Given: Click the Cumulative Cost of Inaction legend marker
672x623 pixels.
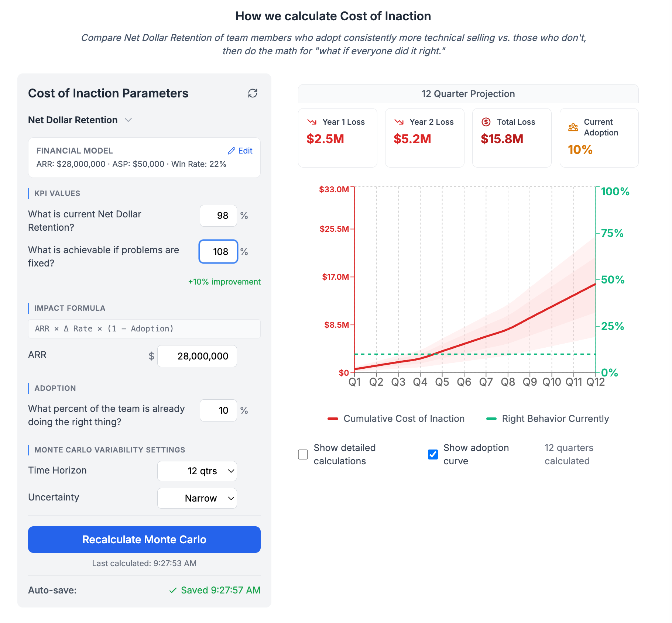Looking at the screenshot, I should click(333, 419).
